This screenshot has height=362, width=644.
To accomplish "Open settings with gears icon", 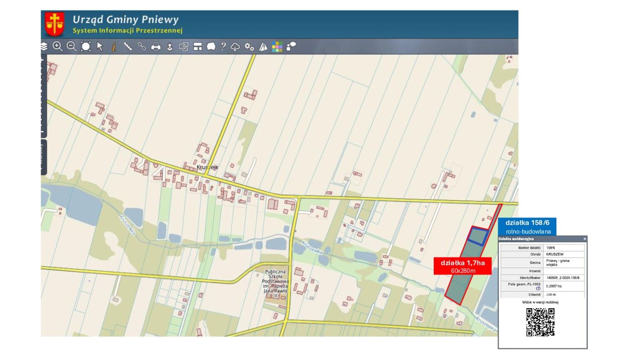I will pyautogui.click(x=249, y=46).
